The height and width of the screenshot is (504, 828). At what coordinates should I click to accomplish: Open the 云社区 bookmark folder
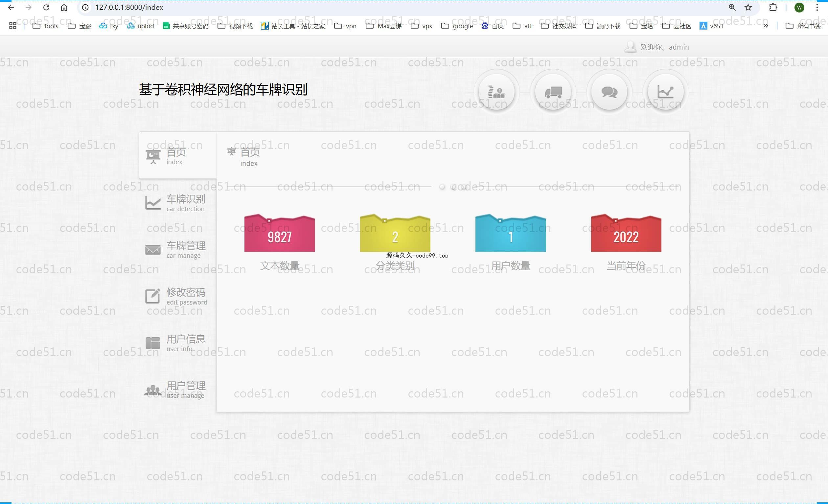click(677, 26)
